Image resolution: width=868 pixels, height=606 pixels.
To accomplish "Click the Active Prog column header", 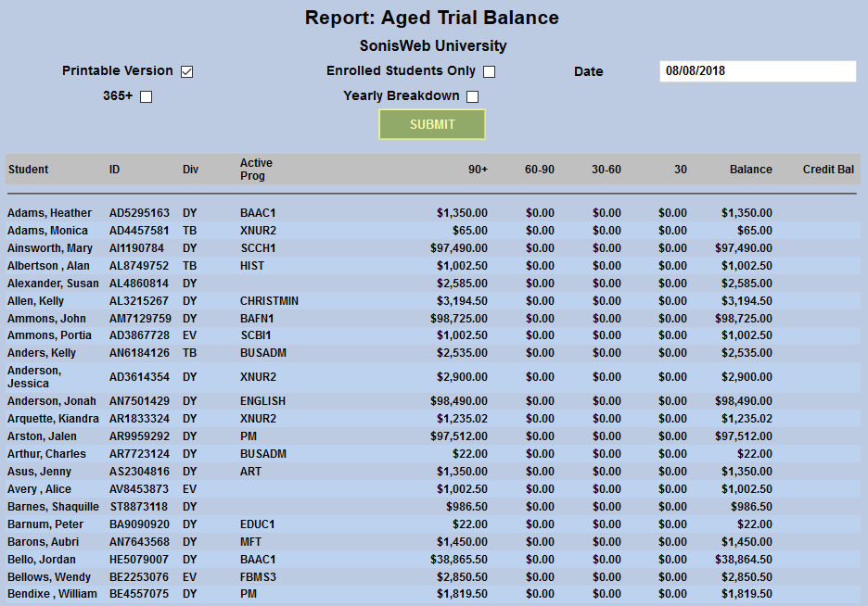I will [x=254, y=169].
